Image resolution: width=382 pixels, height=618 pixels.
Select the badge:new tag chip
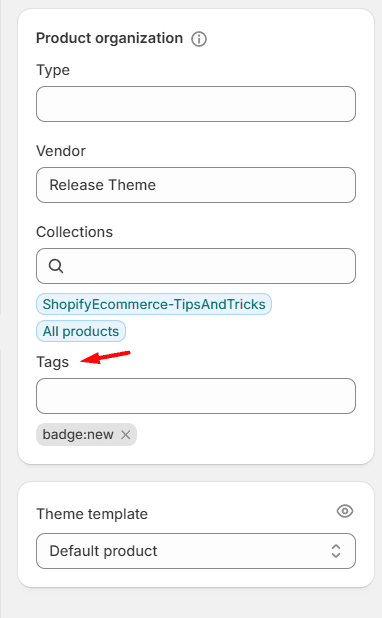click(78, 435)
